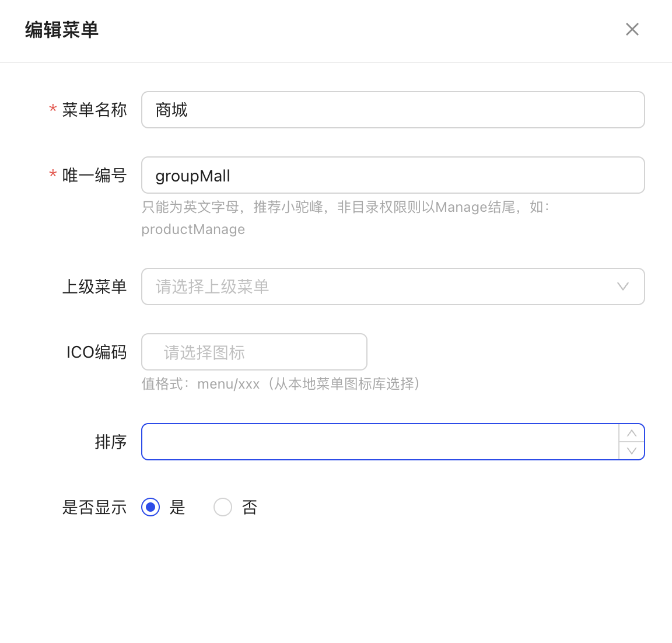Click the ICO编码 field label
This screenshot has width=672, height=643.
96,352
